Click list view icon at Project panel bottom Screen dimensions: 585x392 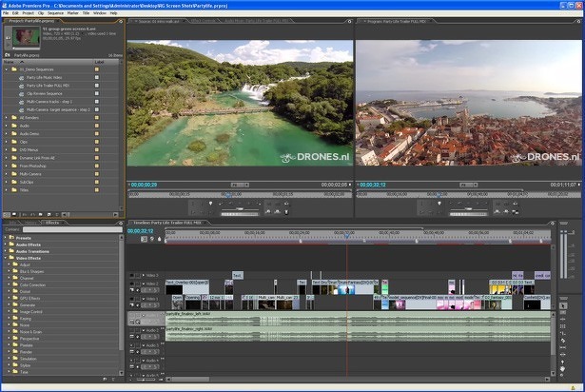8,212
